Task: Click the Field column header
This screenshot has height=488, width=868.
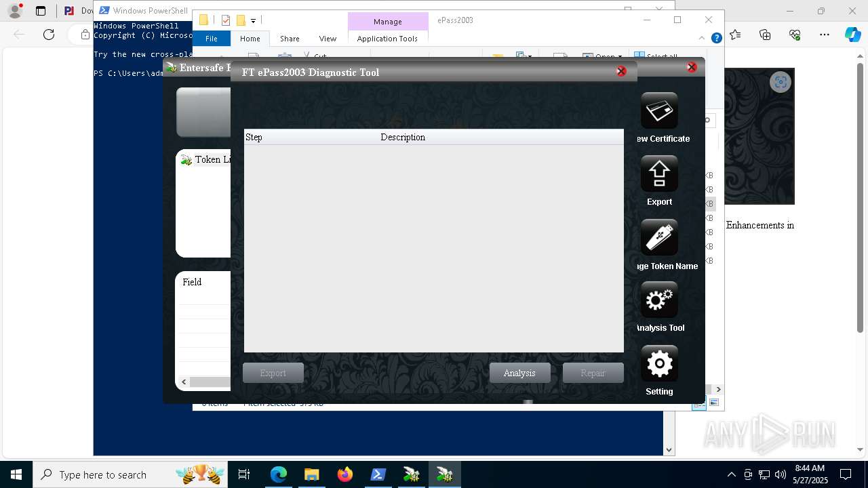Action: click(192, 282)
